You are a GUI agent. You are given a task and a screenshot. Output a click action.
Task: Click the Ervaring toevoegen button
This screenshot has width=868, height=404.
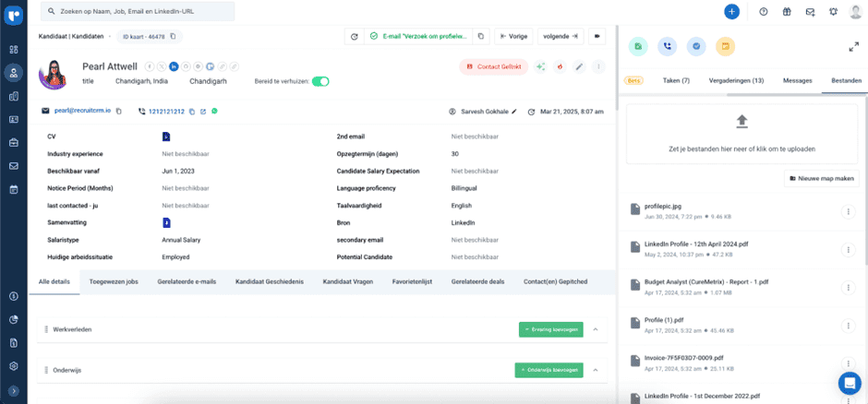[x=550, y=329]
